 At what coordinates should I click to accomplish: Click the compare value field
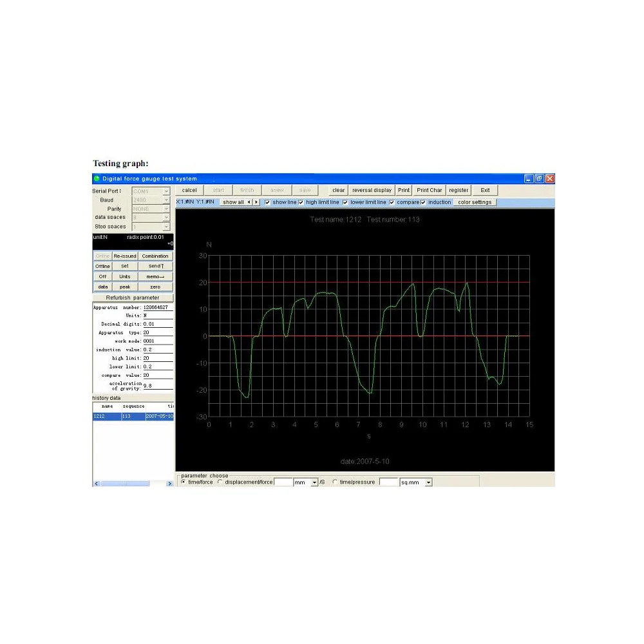click(158, 375)
